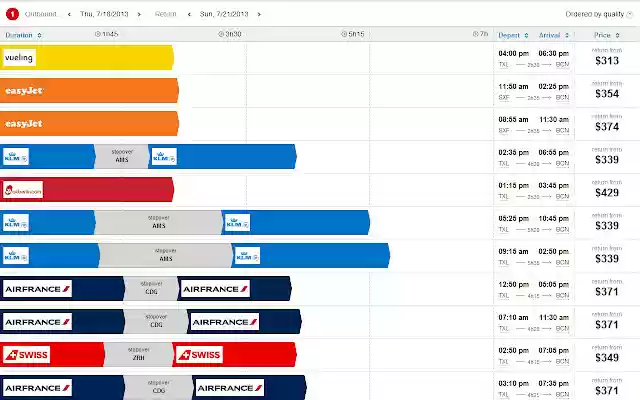Click first KLM logo on 05:25 pm flight
Image resolution: width=640 pixels, height=400 pixels.
(x=16, y=223)
